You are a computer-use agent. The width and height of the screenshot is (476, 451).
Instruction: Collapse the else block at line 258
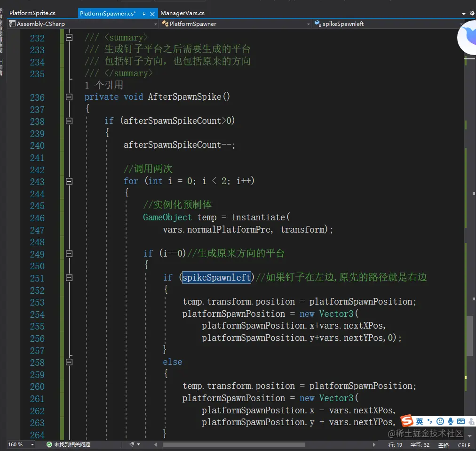[69, 362]
